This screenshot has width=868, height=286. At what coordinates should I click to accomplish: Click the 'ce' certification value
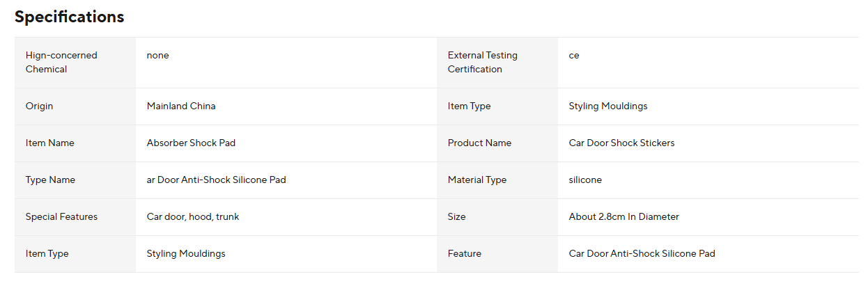click(x=573, y=56)
